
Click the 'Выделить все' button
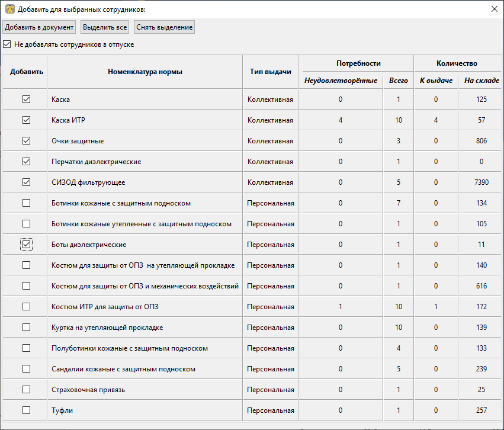pos(105,27)
